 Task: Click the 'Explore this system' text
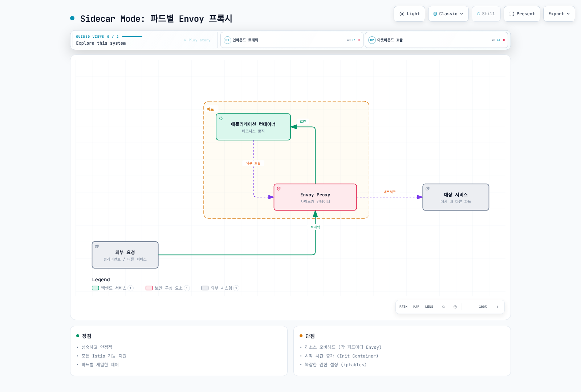click(x=101, y=43)
